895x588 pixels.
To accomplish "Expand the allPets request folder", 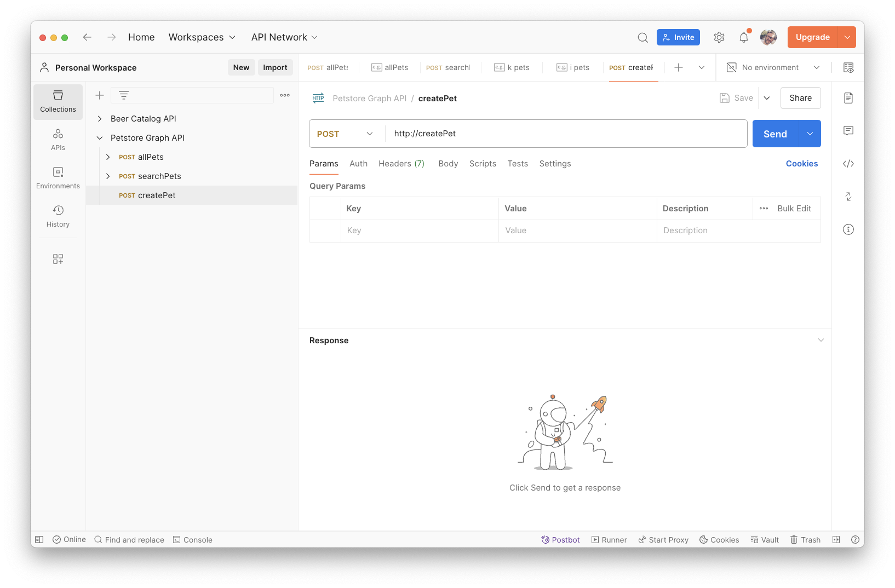I will tap(108, 157).
